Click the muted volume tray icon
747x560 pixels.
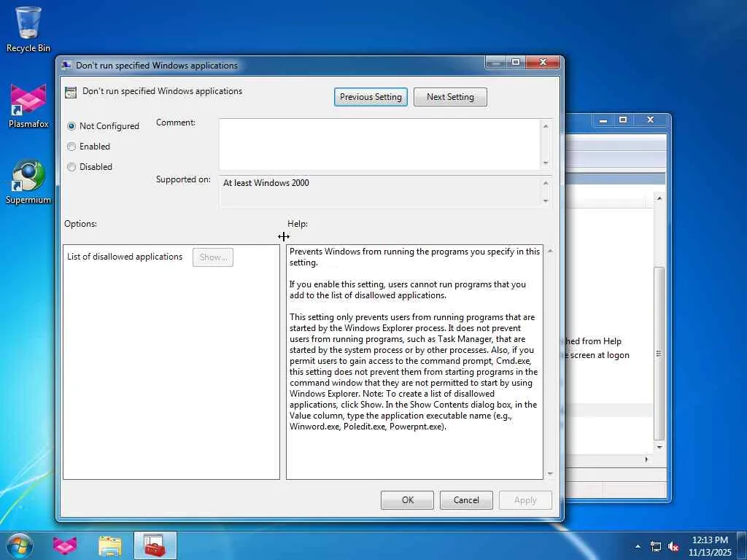tap(673, 547)
